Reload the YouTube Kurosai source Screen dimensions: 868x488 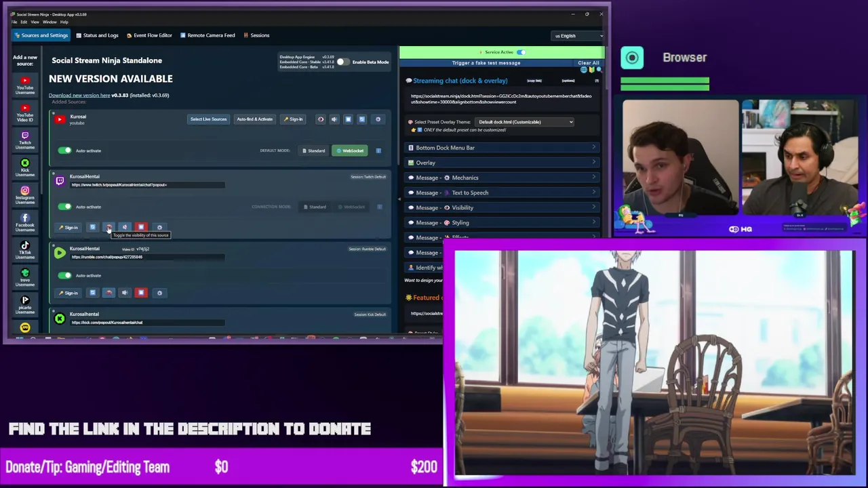(361, 119)
